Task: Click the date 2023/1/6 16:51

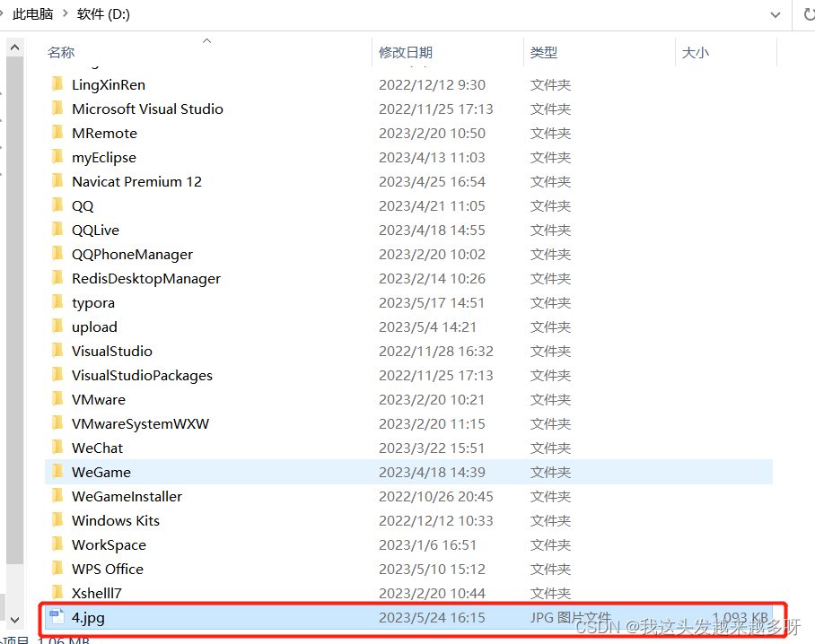Action: pyautogui.click(x=428, y=544)
